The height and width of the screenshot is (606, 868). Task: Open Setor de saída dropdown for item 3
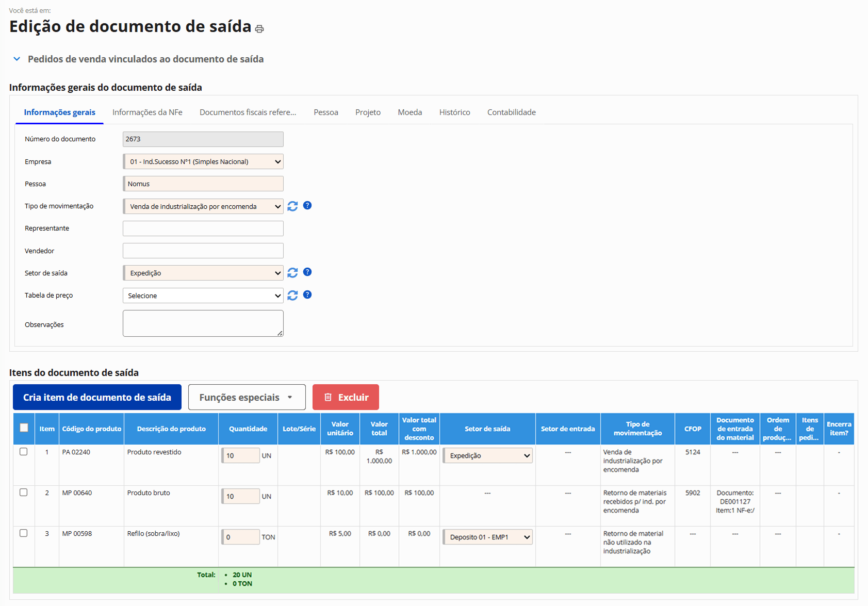[487, 537]
